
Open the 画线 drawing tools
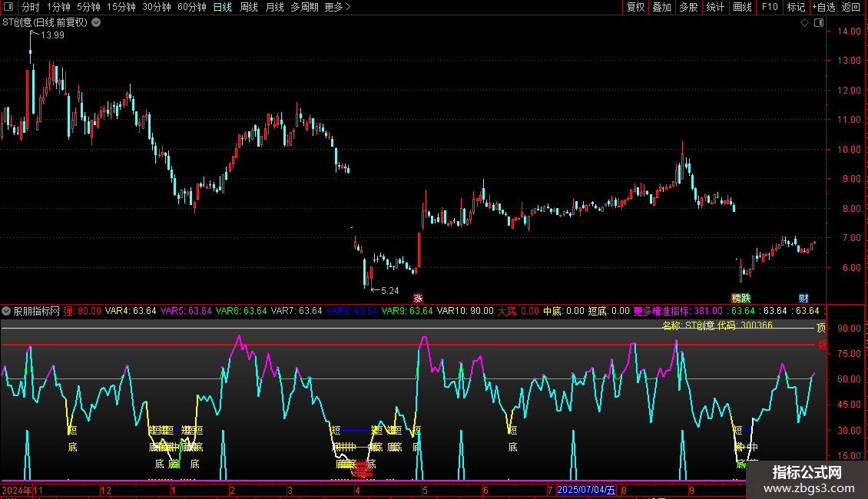[742, 7]
